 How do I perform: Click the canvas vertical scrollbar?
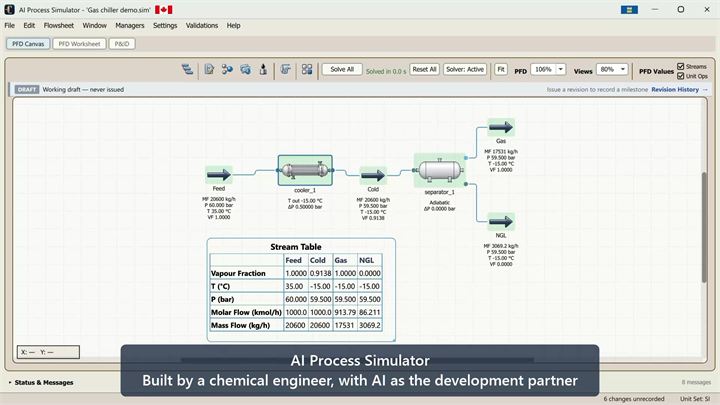pyautogui.click(x=704, y=227)
